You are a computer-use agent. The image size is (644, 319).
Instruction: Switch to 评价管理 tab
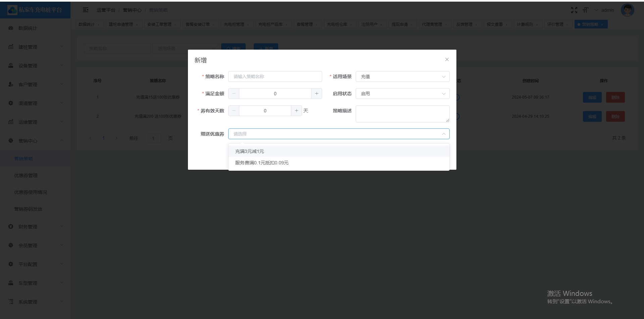pos(558,24)
